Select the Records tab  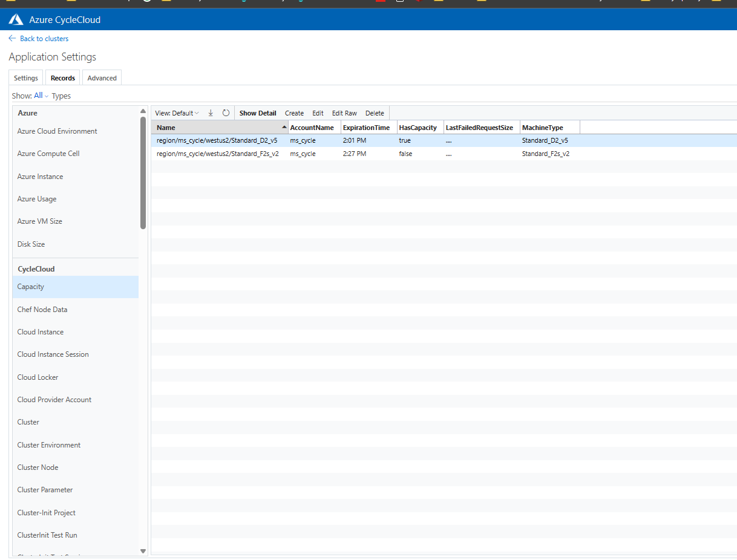click(63, 78)
